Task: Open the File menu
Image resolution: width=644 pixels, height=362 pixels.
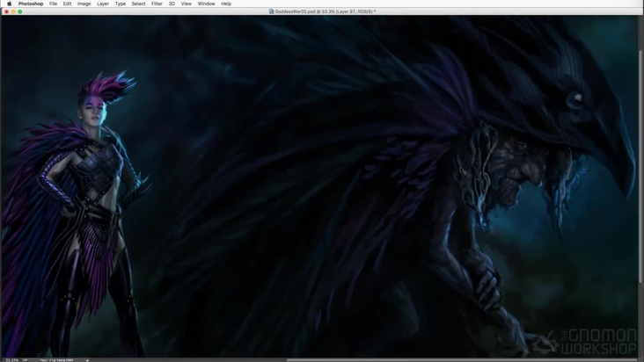Action: point(53,4)
